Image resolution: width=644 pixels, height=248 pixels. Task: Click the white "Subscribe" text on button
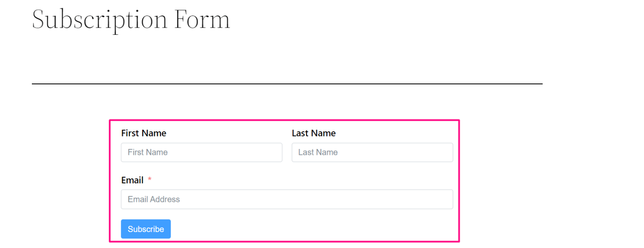(145, 229)
